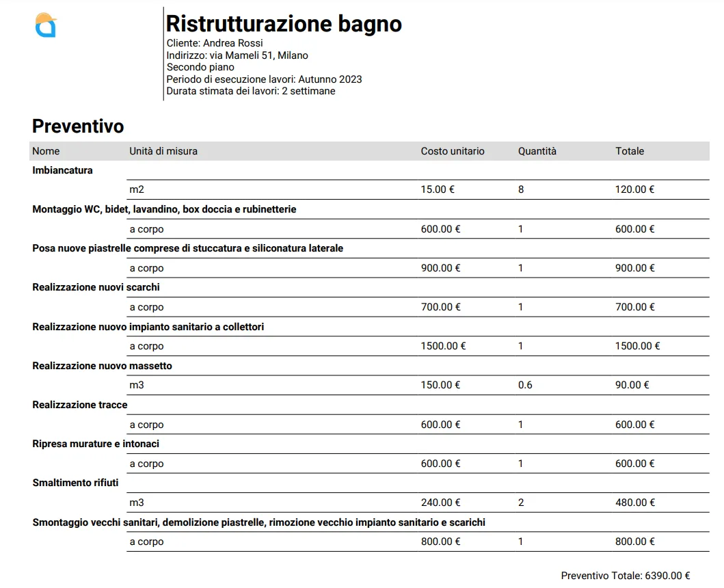
Task: Click the Preventivo Totale: 6390.00 € text
Action: tap(625, 576)
